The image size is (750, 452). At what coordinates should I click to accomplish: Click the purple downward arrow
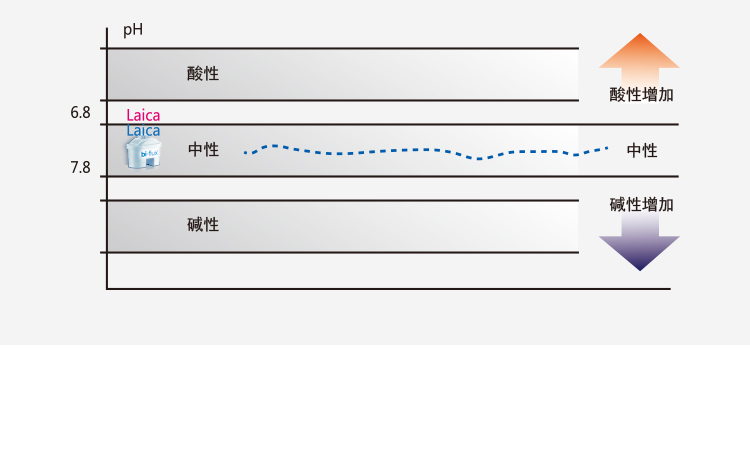[x=639, y=250]
